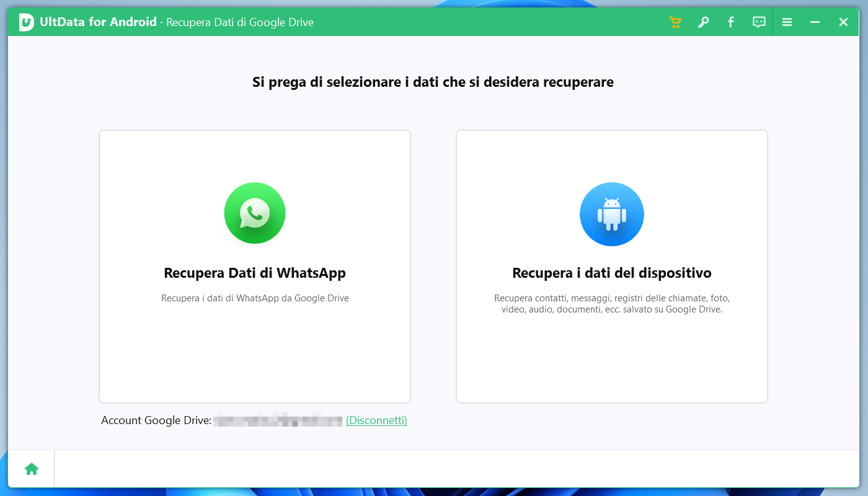The image size is (868, 496).
Task: Click the Disconnetti link
Action: [376, 420]
